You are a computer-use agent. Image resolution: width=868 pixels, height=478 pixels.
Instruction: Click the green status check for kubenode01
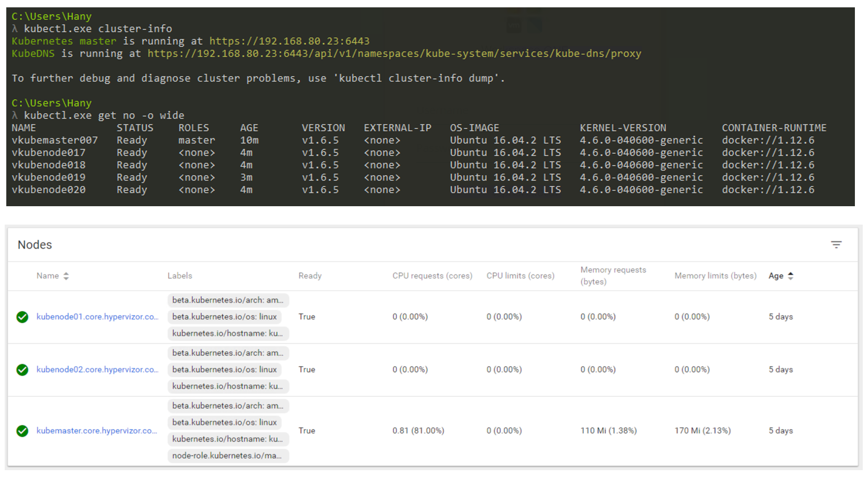coord(22,317)
